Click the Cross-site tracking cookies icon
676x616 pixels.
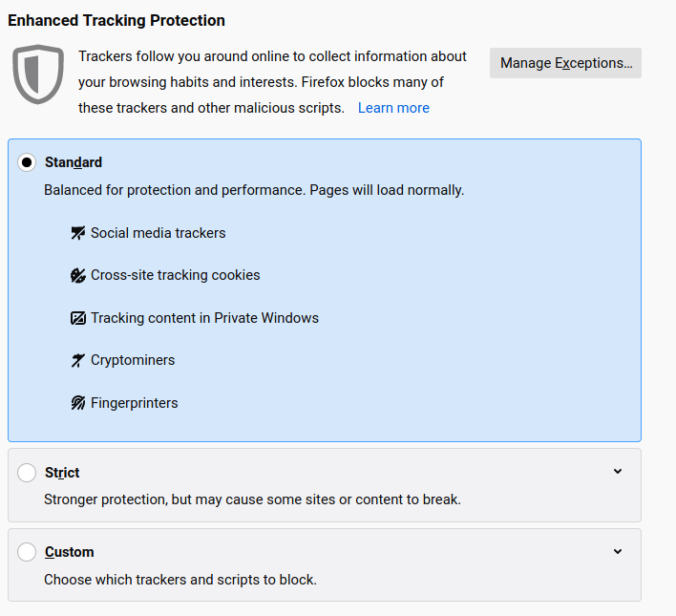pyautogui.click(x=78, y=275)
